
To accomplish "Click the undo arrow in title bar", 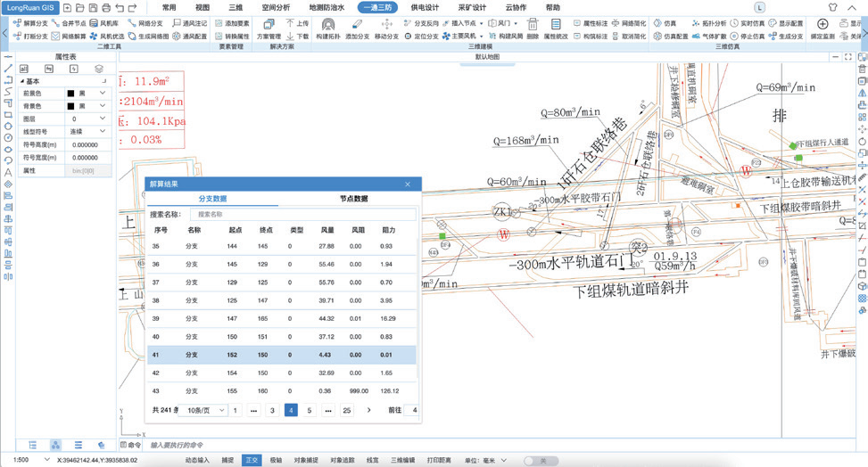I will [x=120, y=8].
